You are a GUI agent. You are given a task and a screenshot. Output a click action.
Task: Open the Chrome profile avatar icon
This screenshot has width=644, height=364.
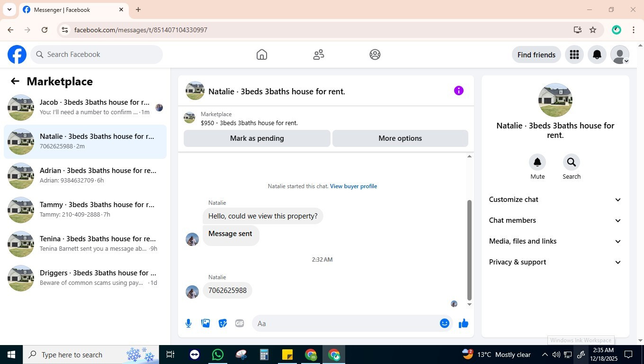tap(616, 30)
